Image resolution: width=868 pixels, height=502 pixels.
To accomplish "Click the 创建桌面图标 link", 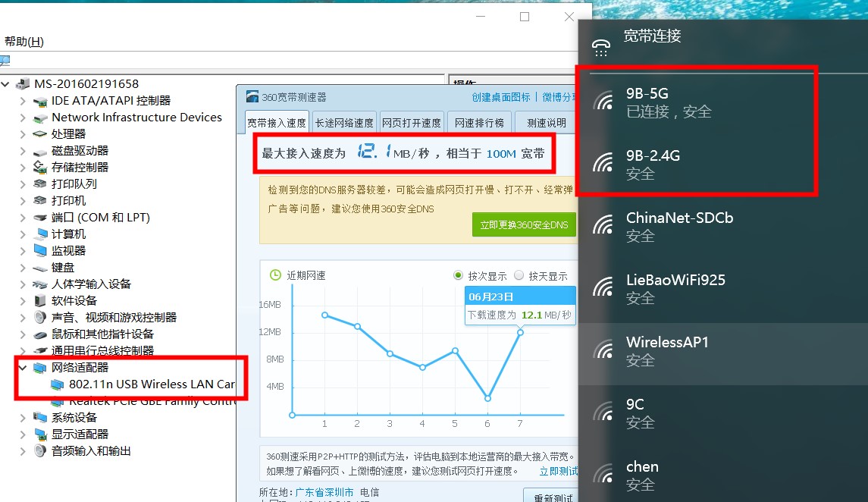I will click(x=501, y=97).
